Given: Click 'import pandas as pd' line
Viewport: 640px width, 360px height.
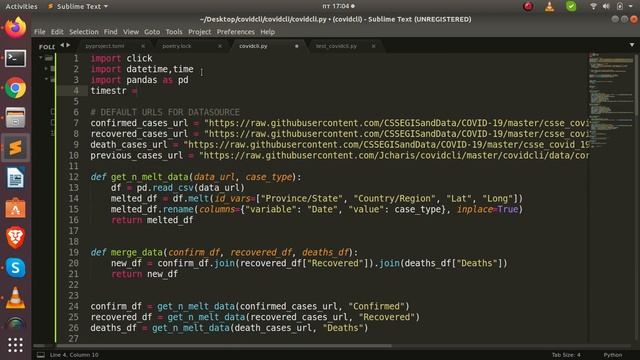Looking at the screenshot, I should (139, 80).
